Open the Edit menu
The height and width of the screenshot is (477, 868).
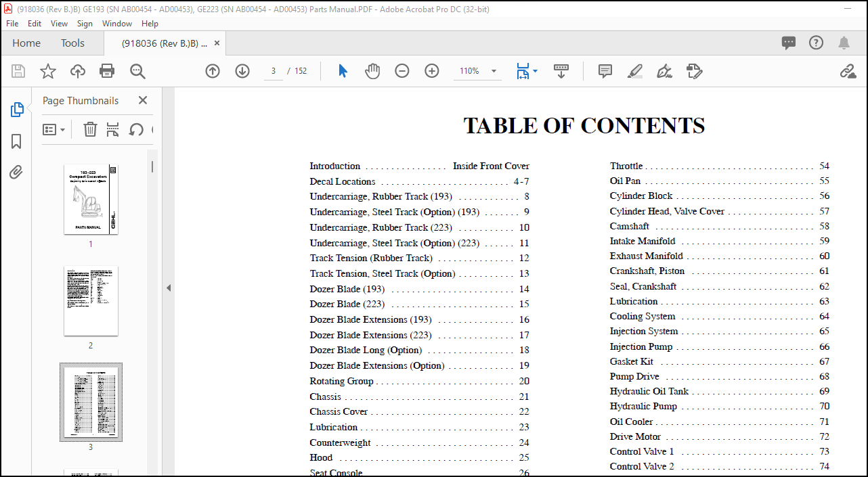pos(35,23)
